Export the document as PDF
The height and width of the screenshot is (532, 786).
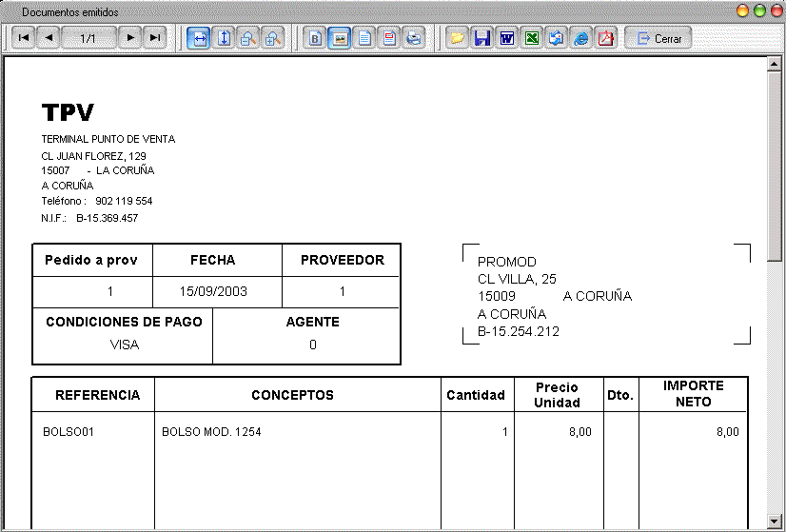click(606, 38)
